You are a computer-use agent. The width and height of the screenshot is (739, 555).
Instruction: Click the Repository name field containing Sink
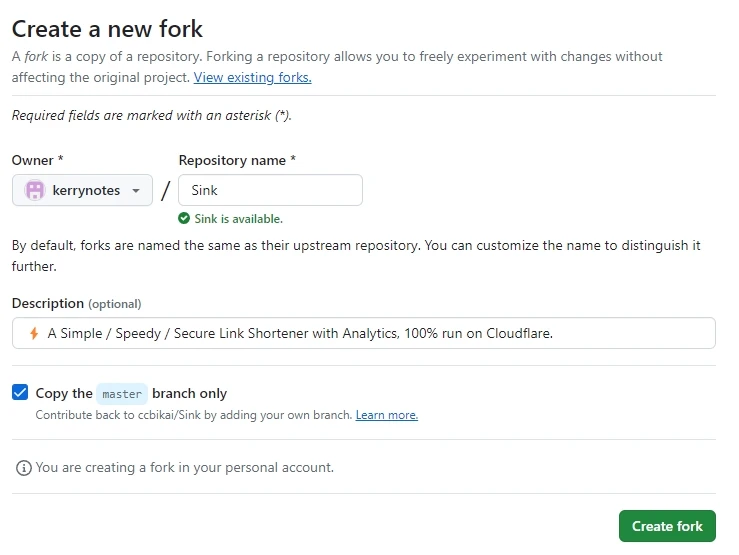coord(270,190)
